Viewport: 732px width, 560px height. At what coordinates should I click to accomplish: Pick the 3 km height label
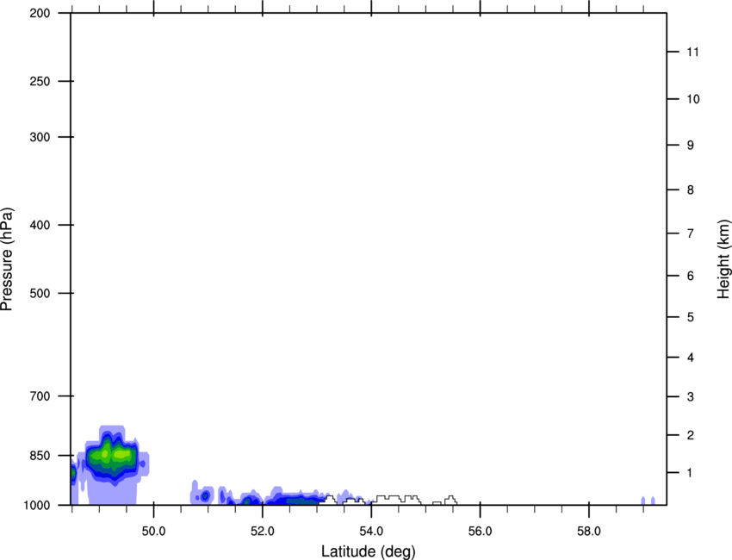(x=691, y=396)
